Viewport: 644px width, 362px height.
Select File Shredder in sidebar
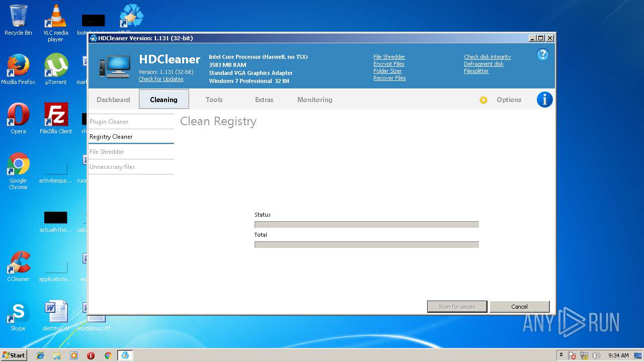[x=131, y=152]
